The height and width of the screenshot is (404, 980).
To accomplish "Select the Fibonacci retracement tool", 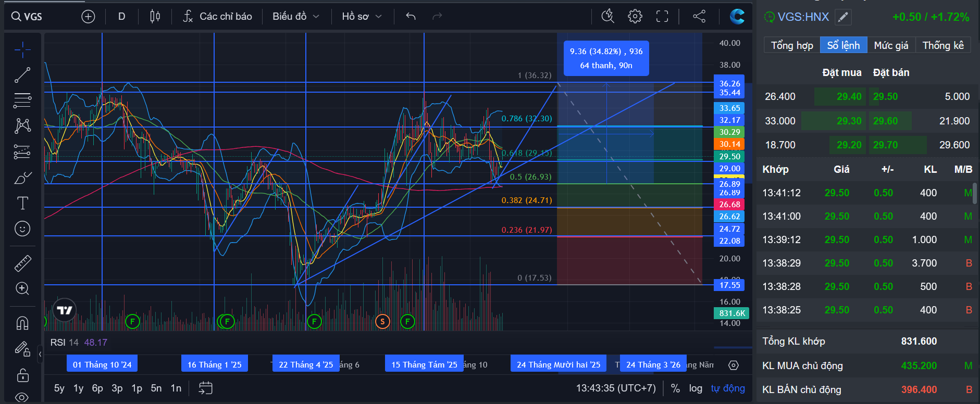I will tap(22, 100).
